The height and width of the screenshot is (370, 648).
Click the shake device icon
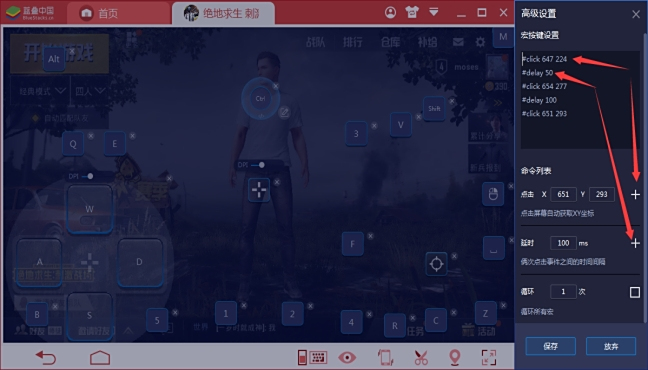click(385, 357)
